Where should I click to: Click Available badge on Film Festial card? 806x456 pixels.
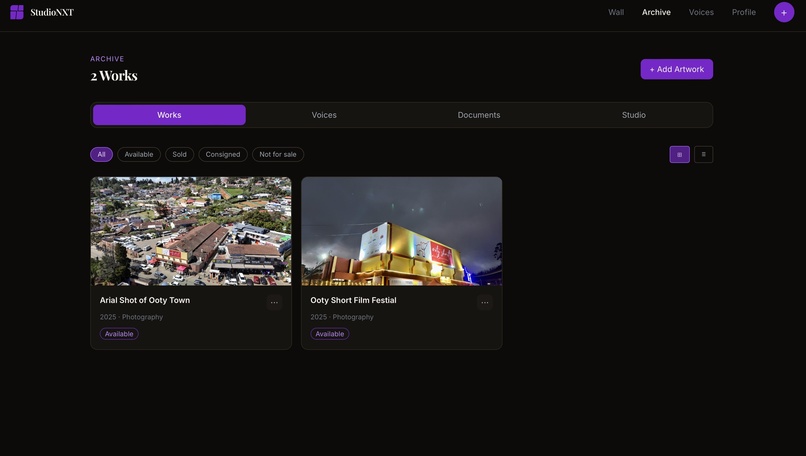pyautogui.click(x=329, y=334)
